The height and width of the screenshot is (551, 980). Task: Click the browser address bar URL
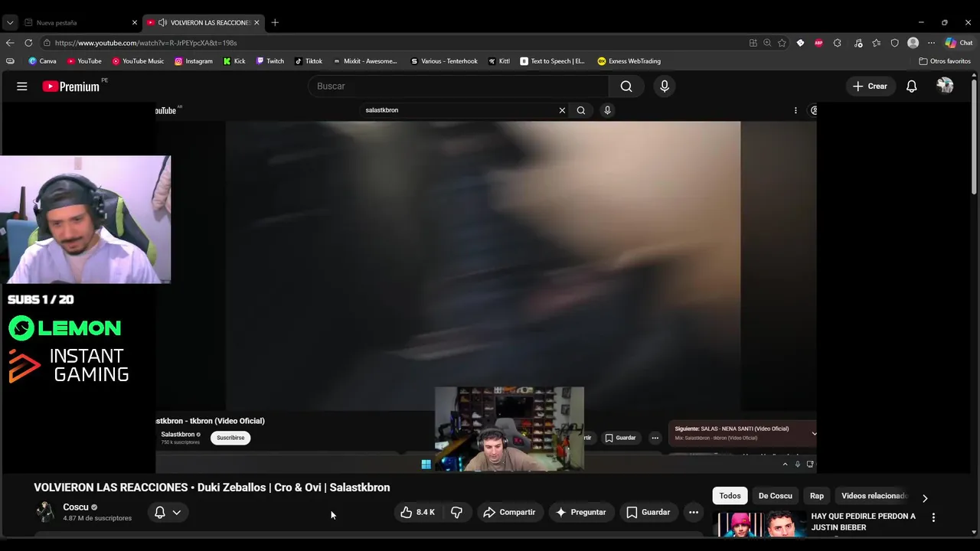click(145, 43)
